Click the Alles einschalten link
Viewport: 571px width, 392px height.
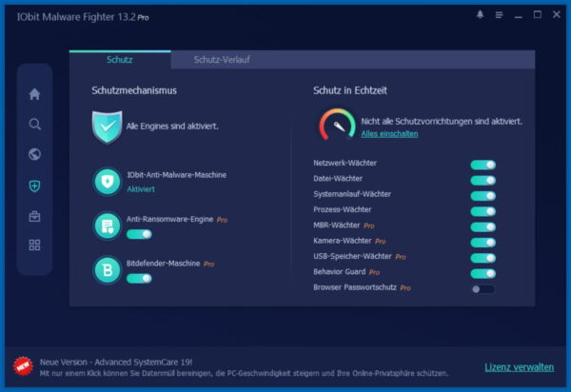click(x=389, y=134)
